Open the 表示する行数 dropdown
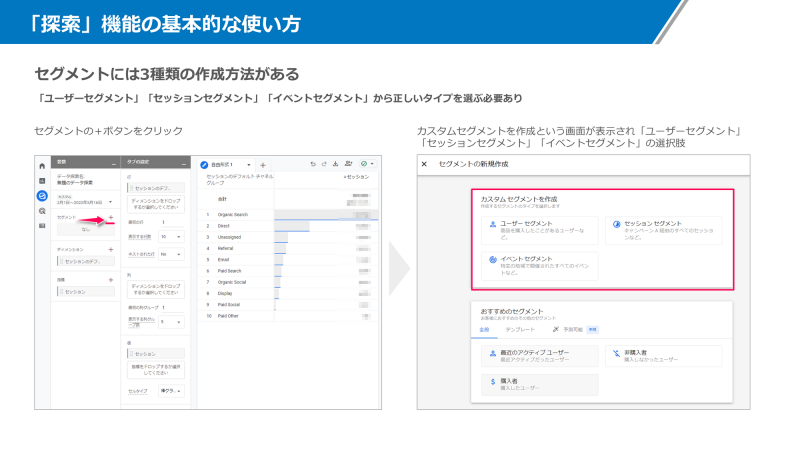 pyautogui.click(x=171, y=237)
